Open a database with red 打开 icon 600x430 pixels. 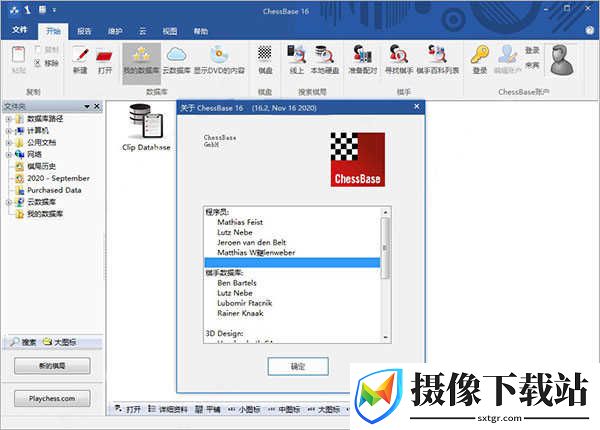click(104, 60)
